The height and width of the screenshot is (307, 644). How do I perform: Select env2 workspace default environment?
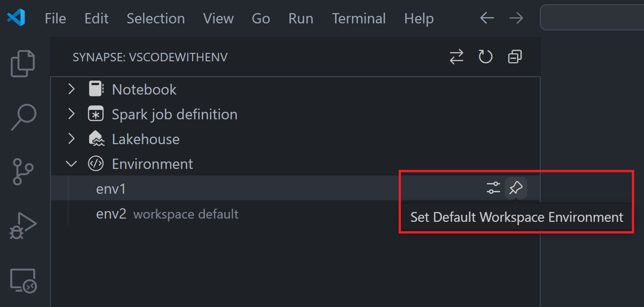coord(111,214)
